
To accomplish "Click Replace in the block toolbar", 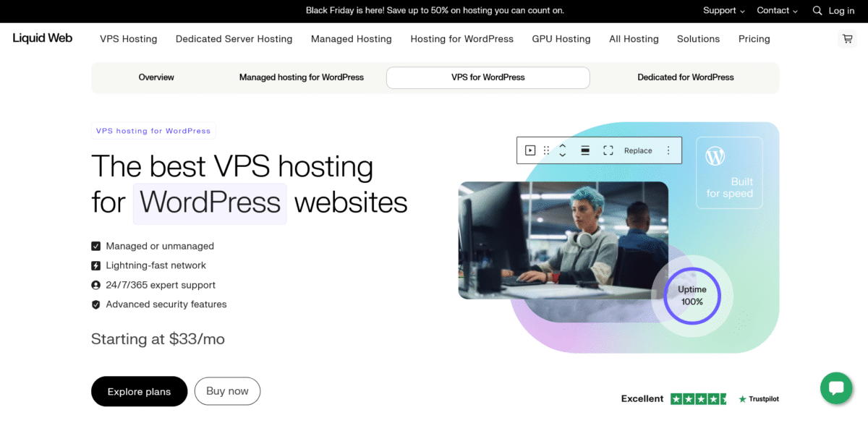I will click(638, 150).
